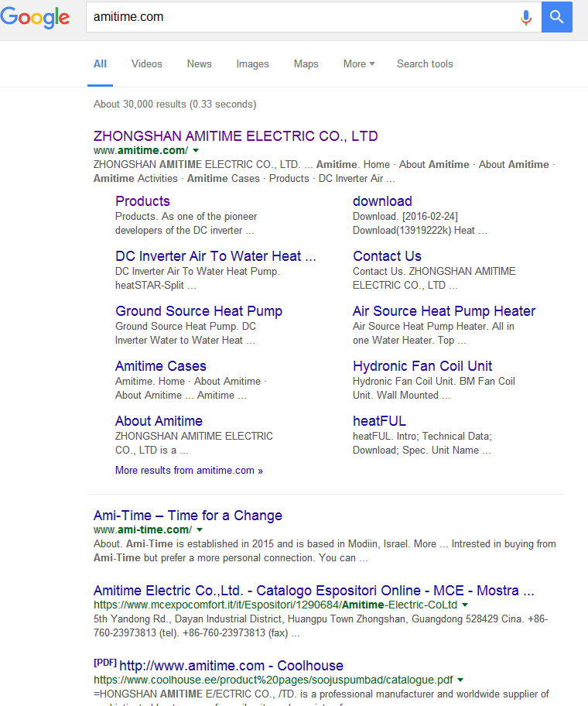This screenshot has height=706, width=588.
Task: Select the All tab
Action: point(100,64)
